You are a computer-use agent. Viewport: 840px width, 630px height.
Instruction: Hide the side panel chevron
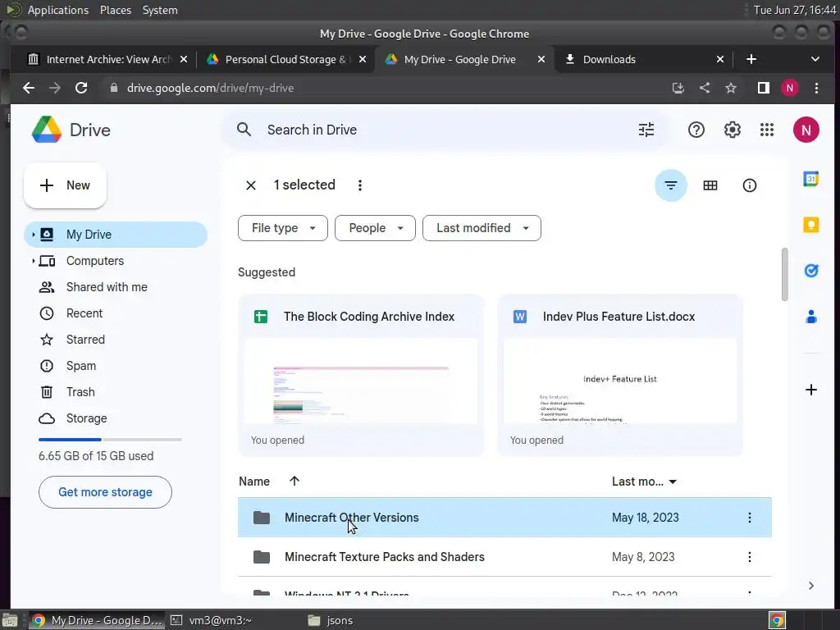810,586
